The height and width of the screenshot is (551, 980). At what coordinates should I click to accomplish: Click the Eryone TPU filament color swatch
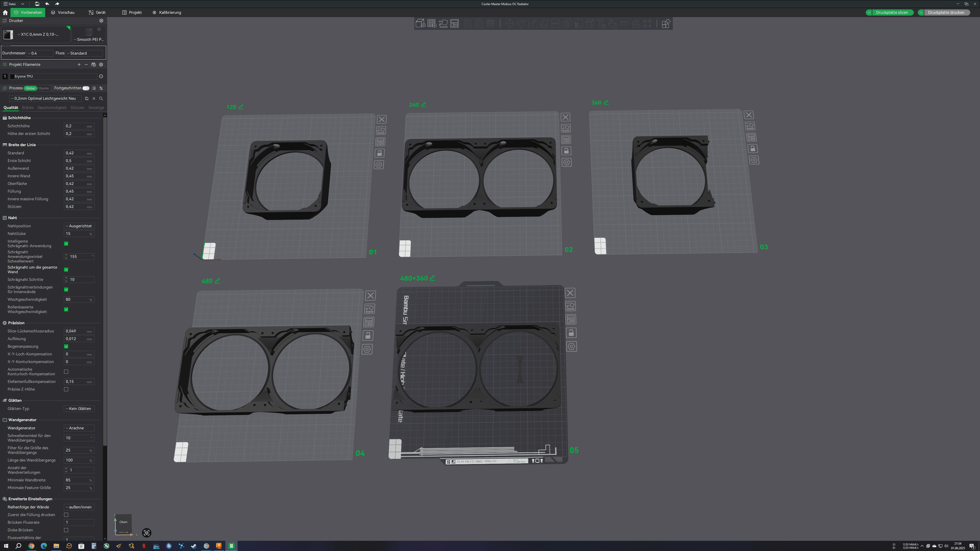click(x=12, y=77)
